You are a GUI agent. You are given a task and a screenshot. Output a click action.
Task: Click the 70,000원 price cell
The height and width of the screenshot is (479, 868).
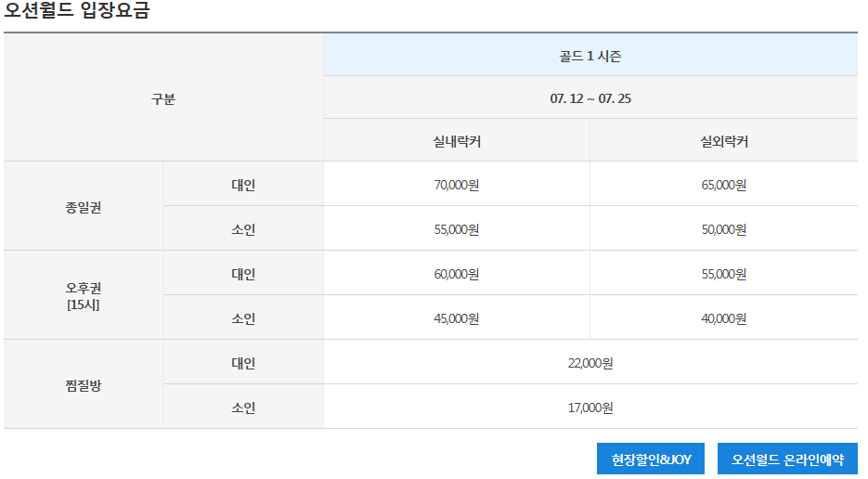click(456, 185)
